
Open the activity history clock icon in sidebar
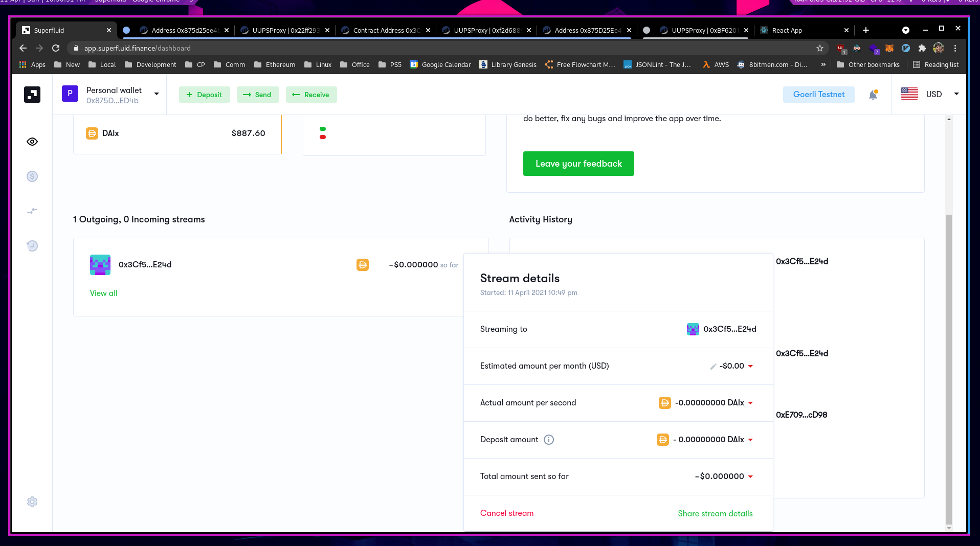click(32, 246)
